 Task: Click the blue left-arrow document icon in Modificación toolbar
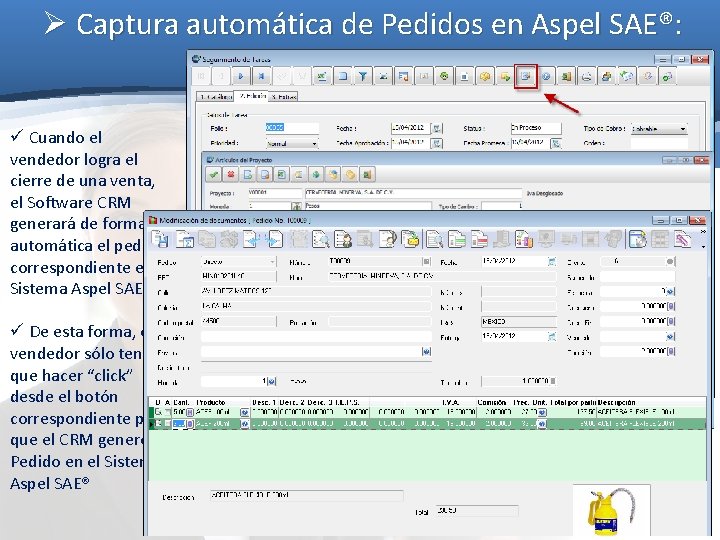click(x=252, y=239)
